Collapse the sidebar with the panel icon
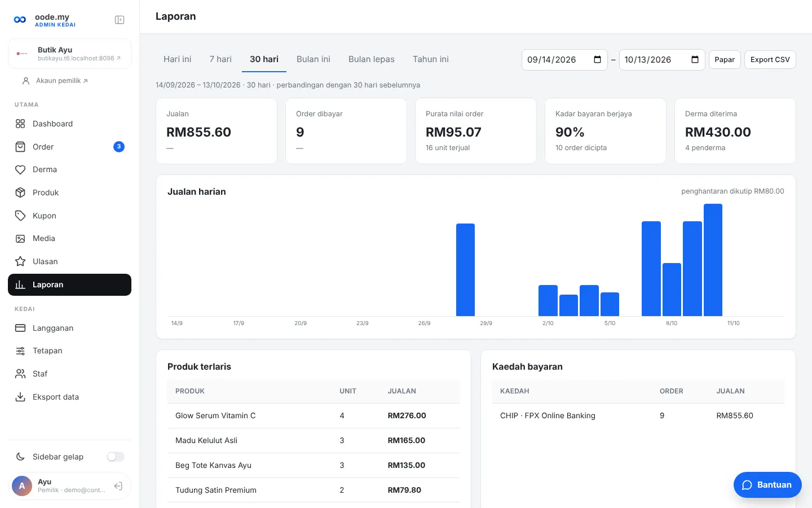Image resolution: width=812 pixels, height=508 pixels. (120, 20)
